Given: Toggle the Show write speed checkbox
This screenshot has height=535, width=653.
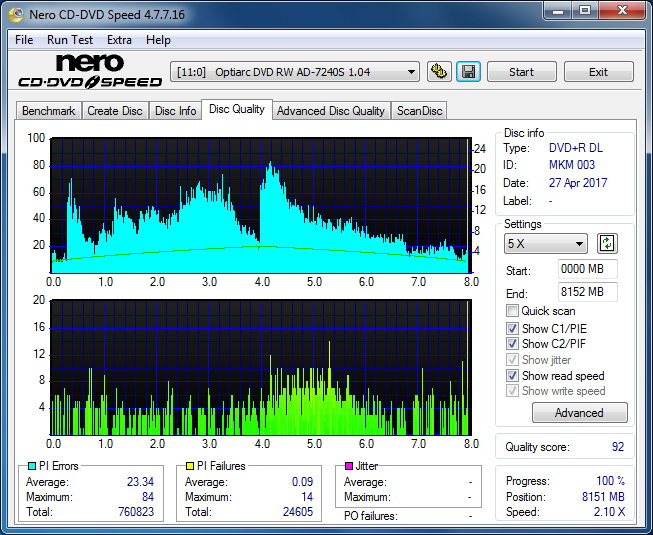Looking at the screenshot, I should pos(512,391).
